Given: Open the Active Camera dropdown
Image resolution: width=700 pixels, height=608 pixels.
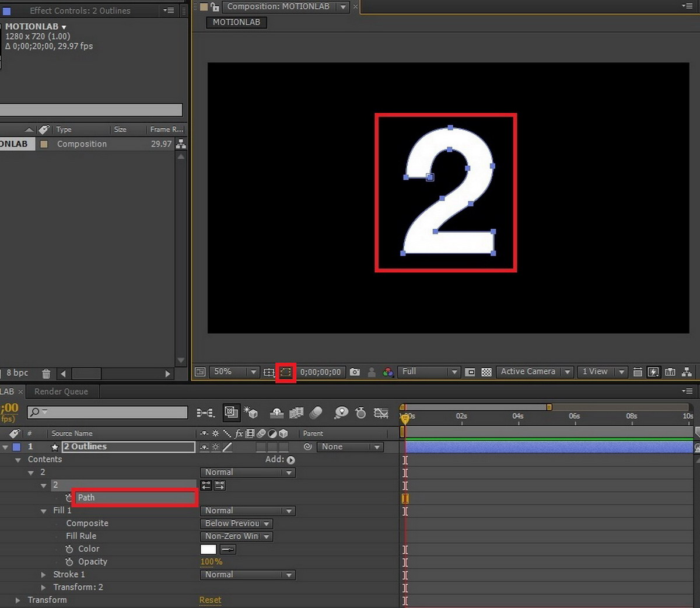Looking at the screenshot, I should tap(534, 372).
